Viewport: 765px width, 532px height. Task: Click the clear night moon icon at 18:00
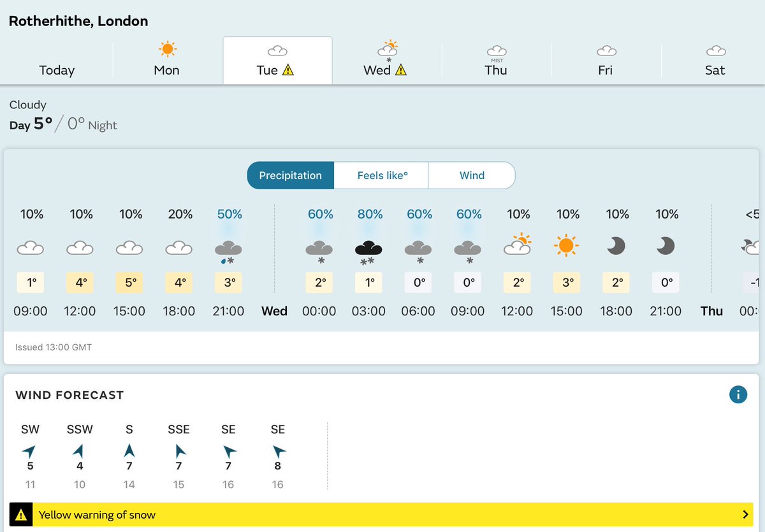(616, 246)
